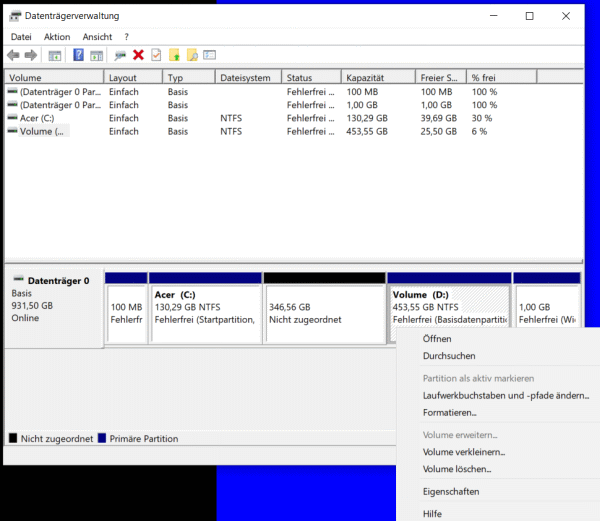This screenshot has height=521, width=600.
Task: Click the drive icon beside Volume row
Action: [13, 131]
